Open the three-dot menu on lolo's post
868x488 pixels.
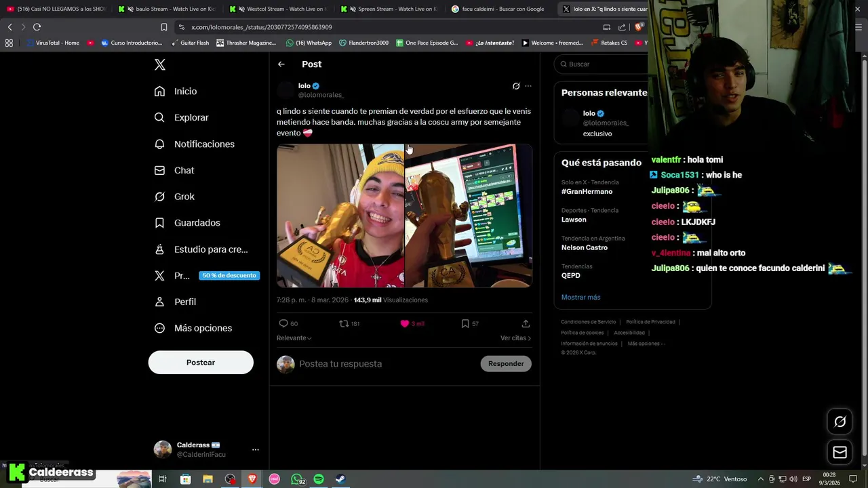pyautogui.click(x=528, y=86)
